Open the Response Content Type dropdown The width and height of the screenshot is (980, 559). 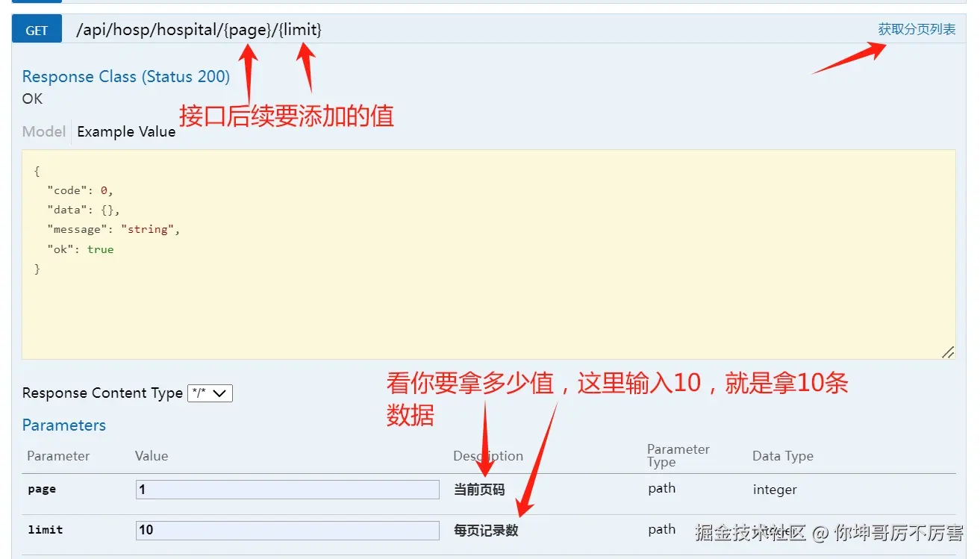[210, 393]
